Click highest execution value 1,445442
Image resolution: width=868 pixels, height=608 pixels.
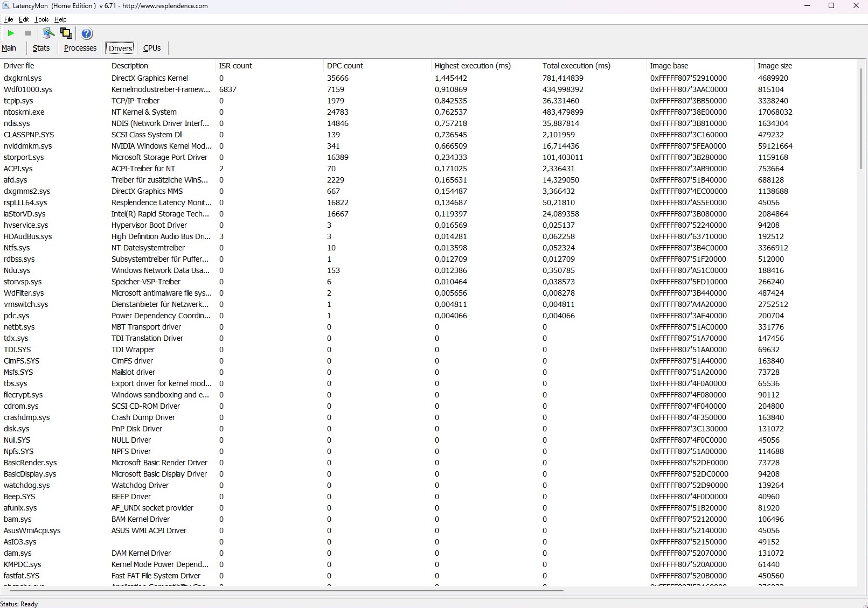pos(451,78)
